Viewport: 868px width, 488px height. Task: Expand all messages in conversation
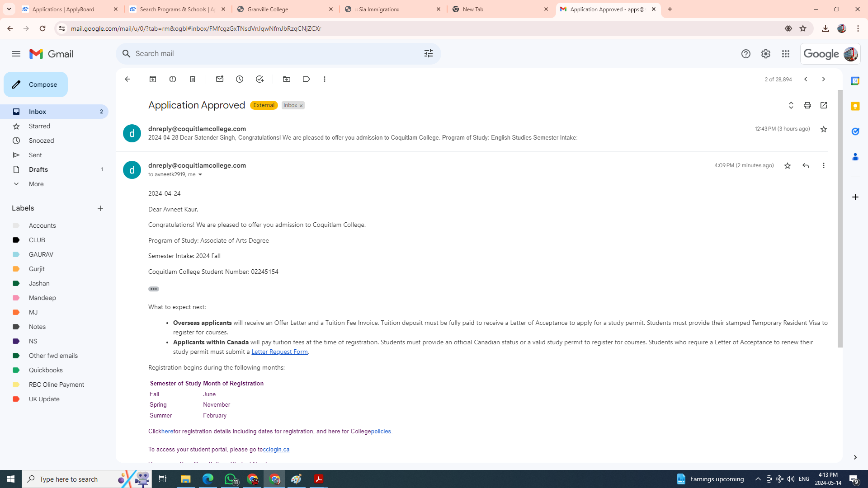[791, 105]
